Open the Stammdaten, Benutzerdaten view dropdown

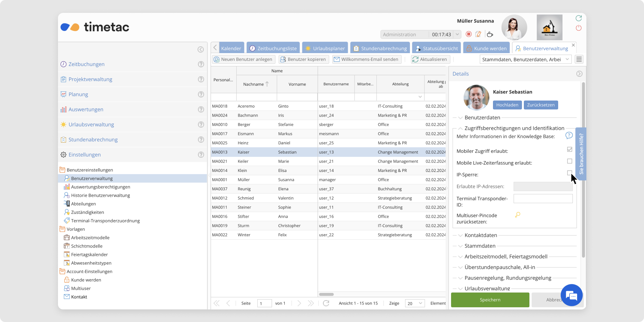526,59
